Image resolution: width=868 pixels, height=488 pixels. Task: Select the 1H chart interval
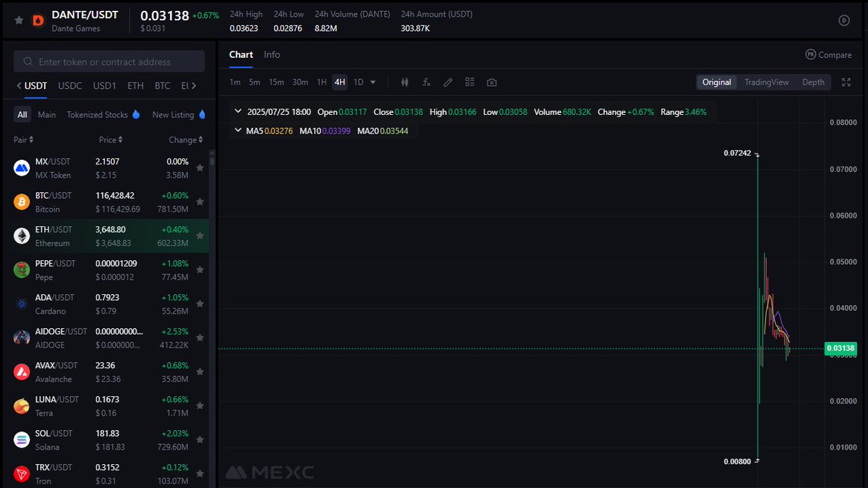click(322, 82)
